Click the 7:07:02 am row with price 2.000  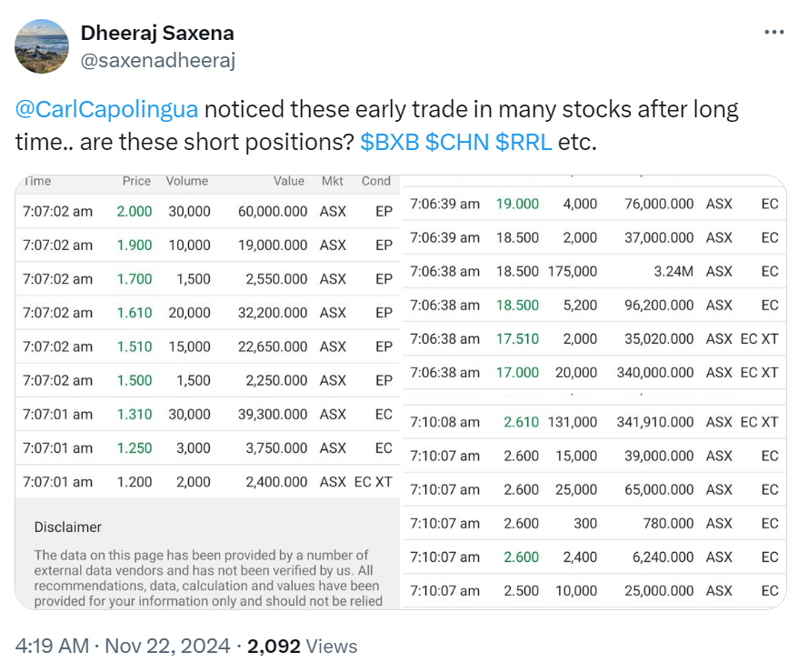pyautogui.click(x=207, y=211)
